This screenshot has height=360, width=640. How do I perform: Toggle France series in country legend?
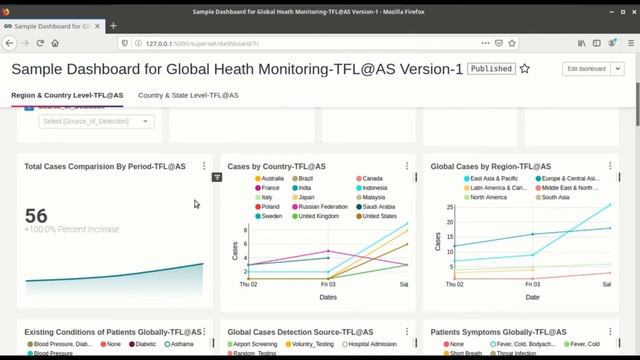pyautogui.click(x=267, y=188)
